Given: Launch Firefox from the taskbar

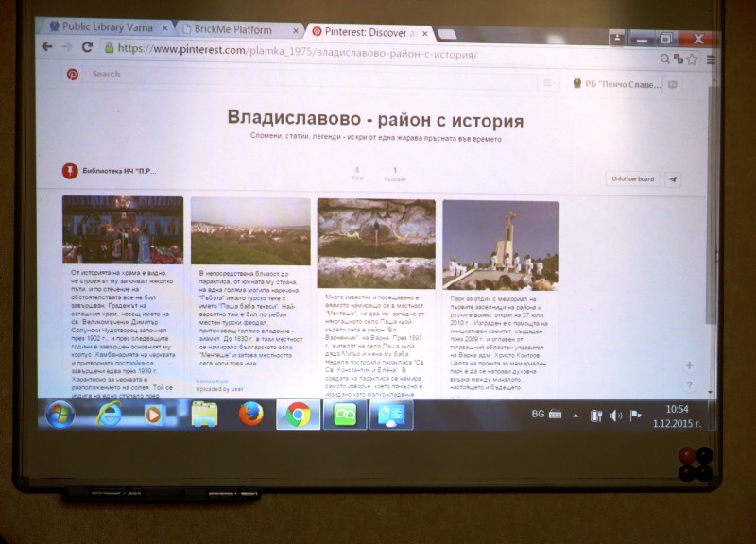Looking at the screenshot, I should tap(251, 414).
